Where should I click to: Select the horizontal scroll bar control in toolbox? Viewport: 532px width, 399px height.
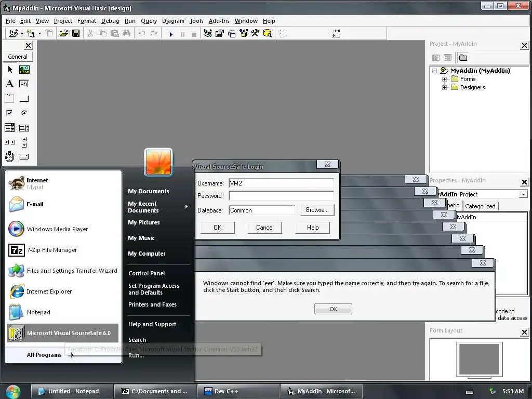(x=10, y=142)
